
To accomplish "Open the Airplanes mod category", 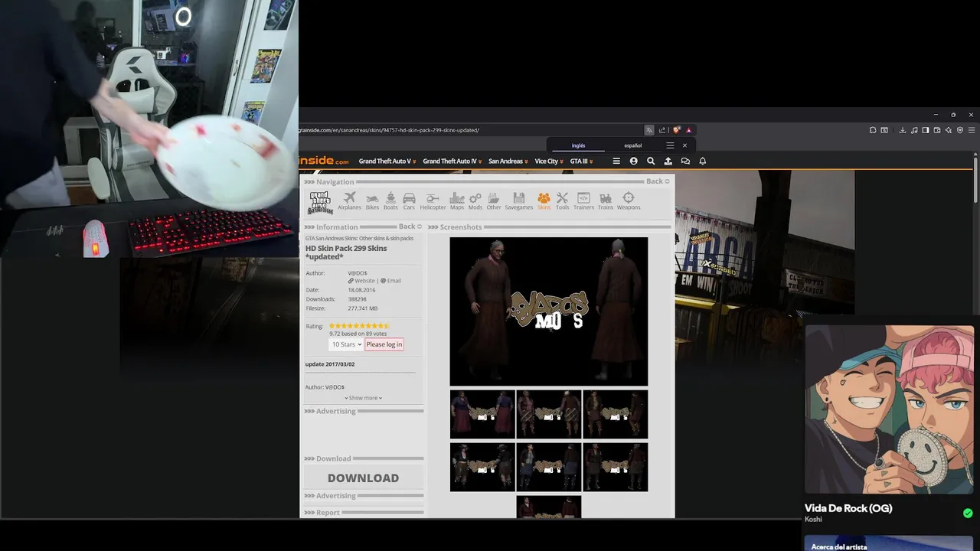I will (x=349, y=201).
